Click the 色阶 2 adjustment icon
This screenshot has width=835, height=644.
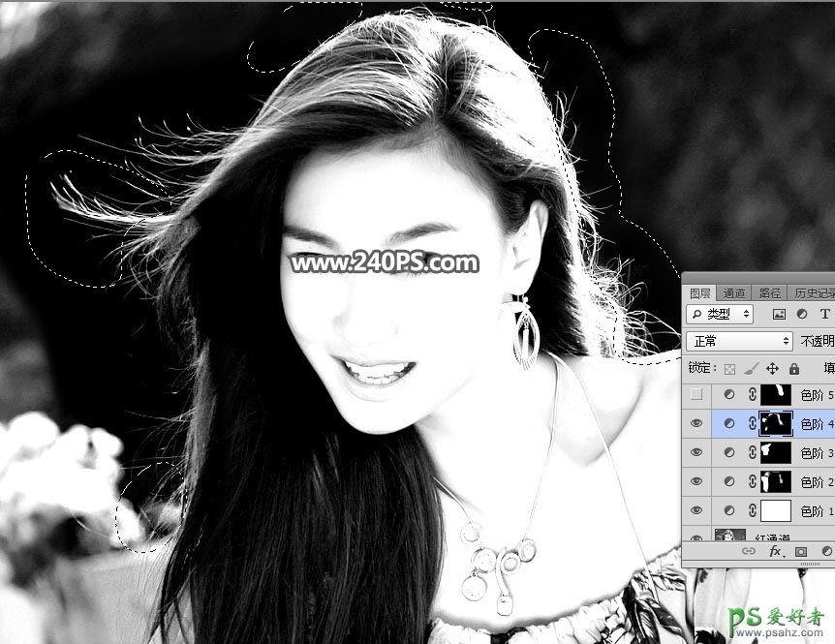pos(729,481)
